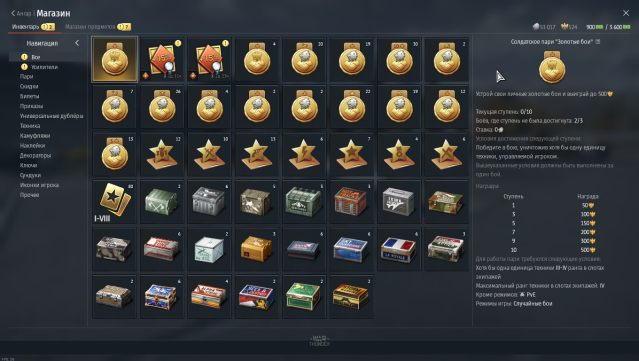This screenshot has width=639, height=361.
Task: Click the gold star order with lightning bolt
Action: tap(304, 154)
